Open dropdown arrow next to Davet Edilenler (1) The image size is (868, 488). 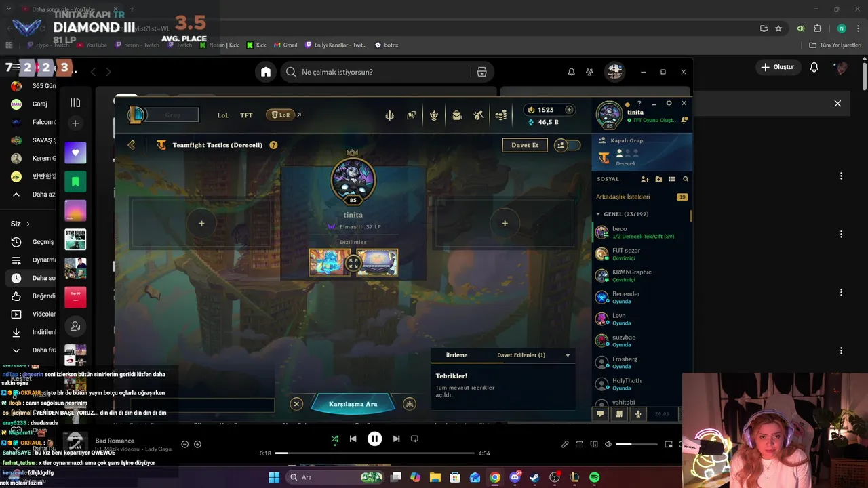coord(568,355)
